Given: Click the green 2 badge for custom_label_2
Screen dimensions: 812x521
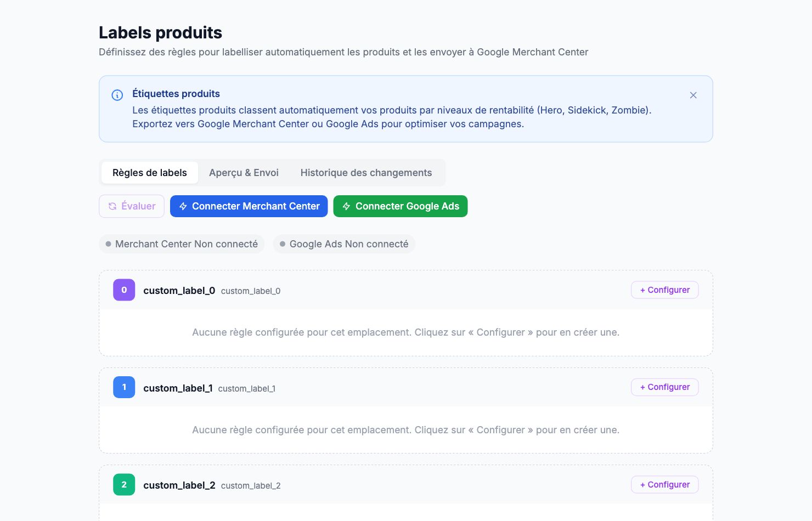Looking at the screenshot, I should pyautogui.click(x=124, y=485).
